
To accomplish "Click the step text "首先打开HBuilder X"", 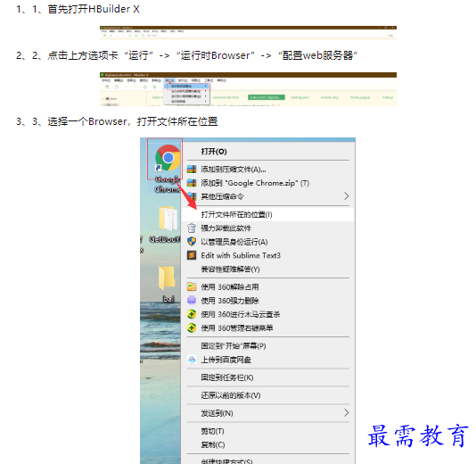I will [94, 9].
